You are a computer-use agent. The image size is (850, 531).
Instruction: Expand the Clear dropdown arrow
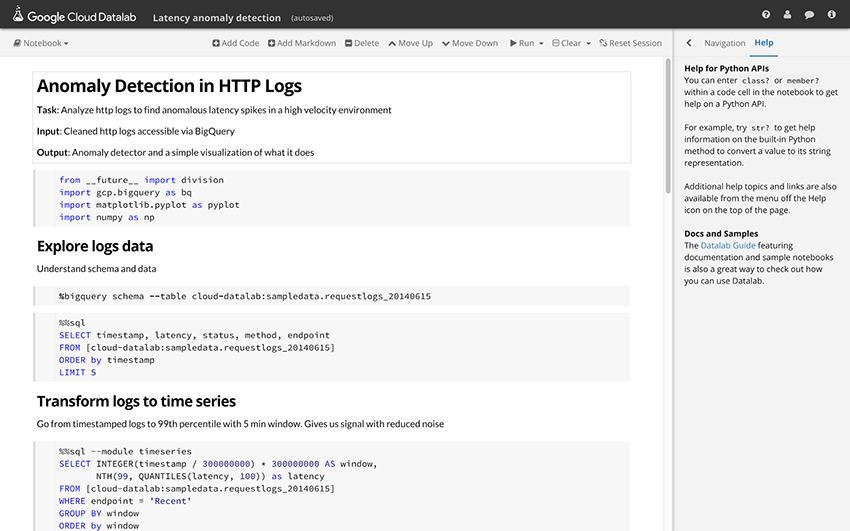tap(588, 43)
